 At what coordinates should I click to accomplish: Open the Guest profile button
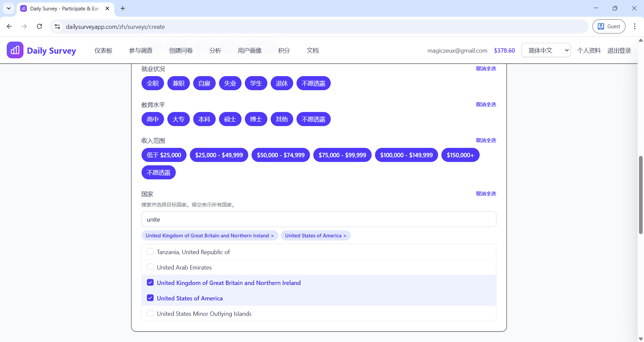[x=609, y=26]
